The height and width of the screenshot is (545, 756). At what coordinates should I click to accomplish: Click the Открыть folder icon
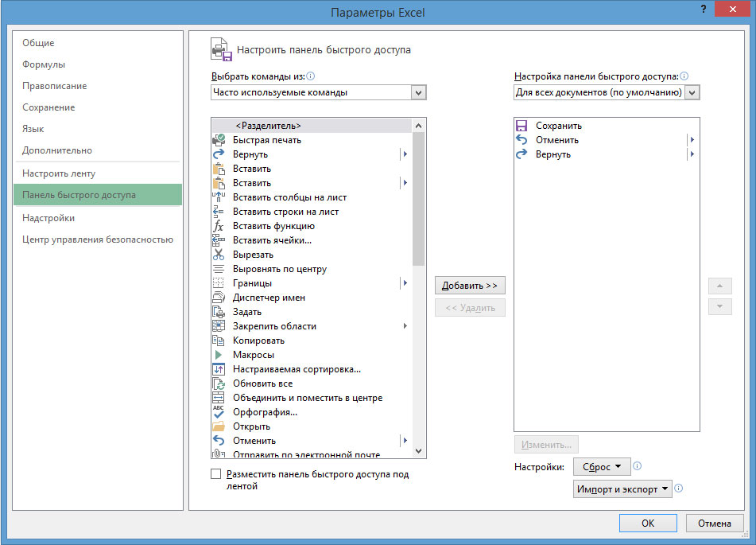pyautogui.click(x=219, y=426)
